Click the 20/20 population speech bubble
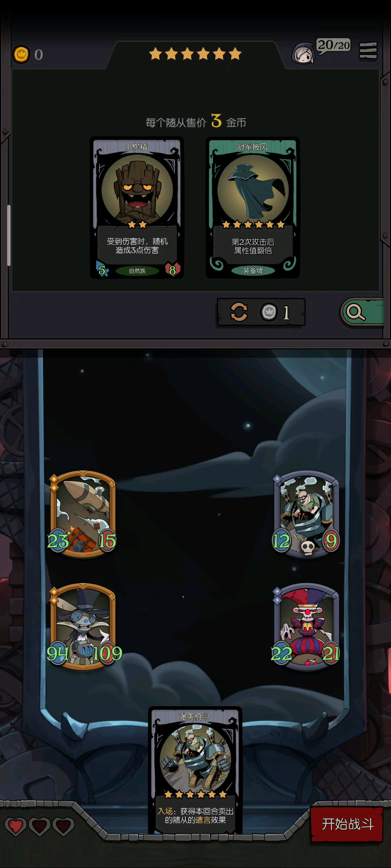 coord(333,46)
